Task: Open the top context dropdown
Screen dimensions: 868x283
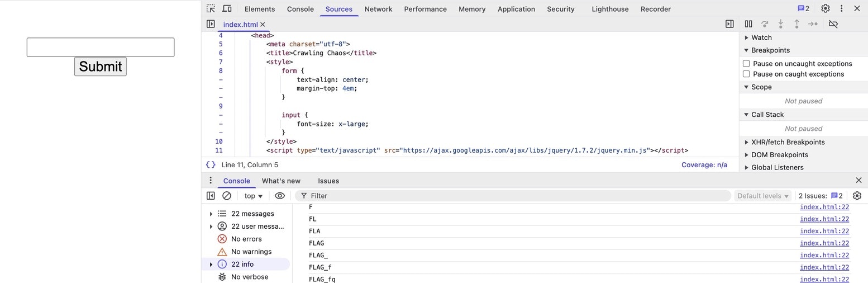Action: tap(254, 196)
